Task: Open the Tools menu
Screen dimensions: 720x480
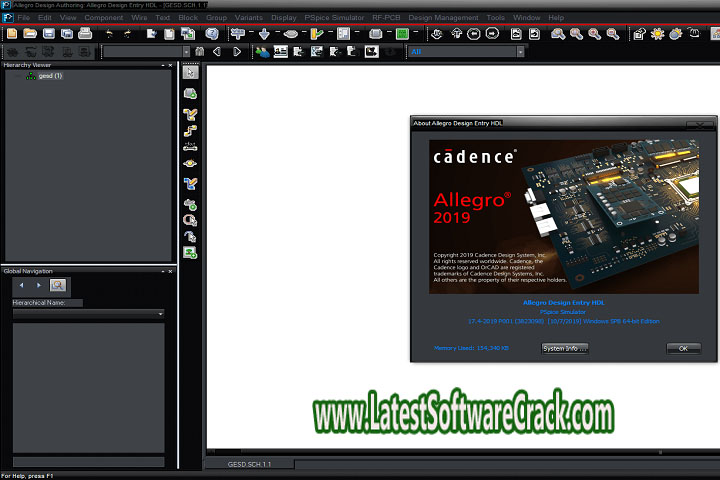Action: click(495, 17)
